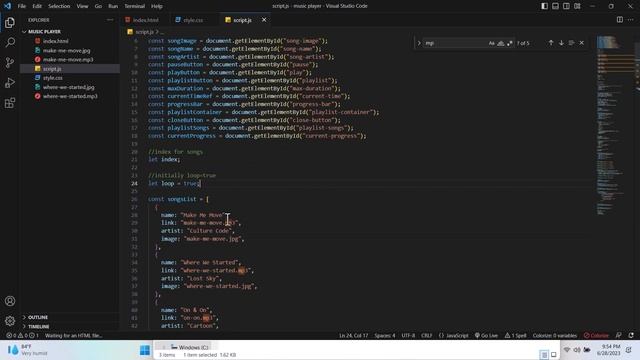The image size is (640, 360).
Task: Click the Explorer more actions ellipsis
Action: 110,20
